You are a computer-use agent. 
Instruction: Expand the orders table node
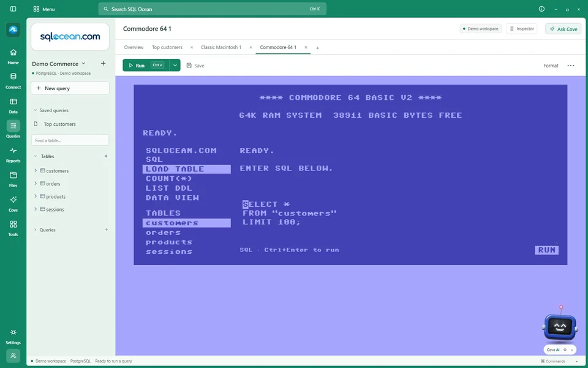click(x=36, y=183)
